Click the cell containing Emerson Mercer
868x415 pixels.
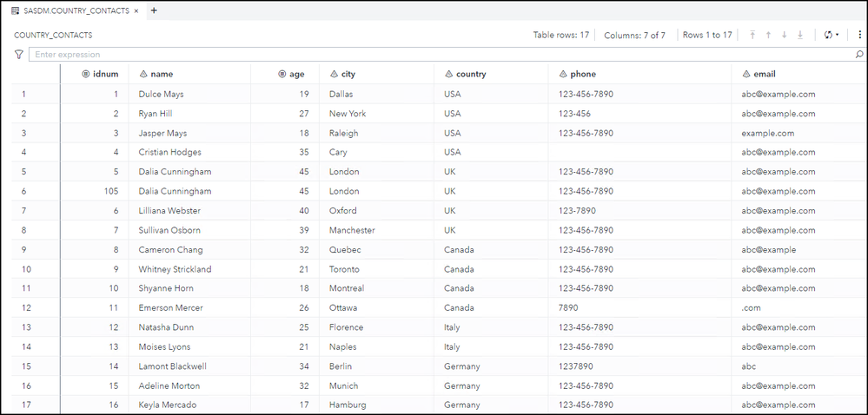[171, 308]
